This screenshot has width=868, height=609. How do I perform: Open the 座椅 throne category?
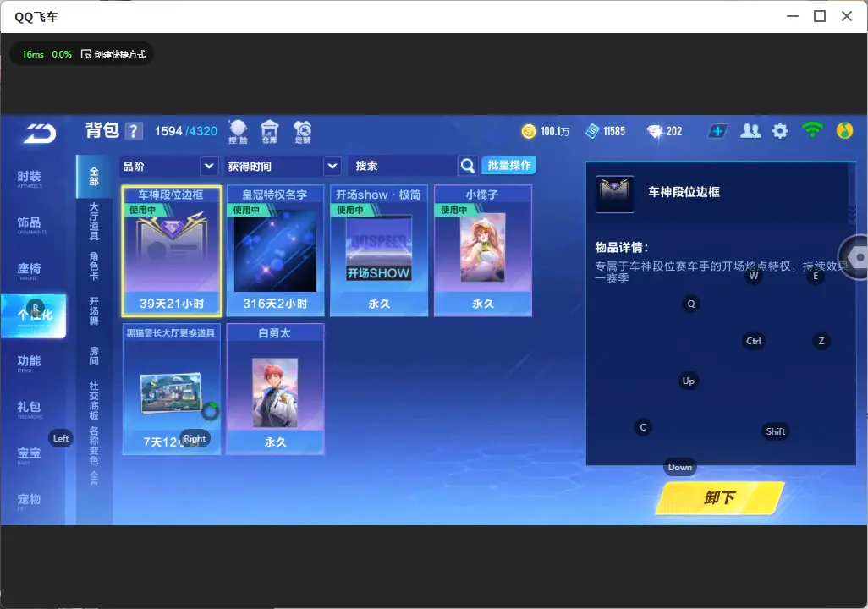[x=29, y=270]
